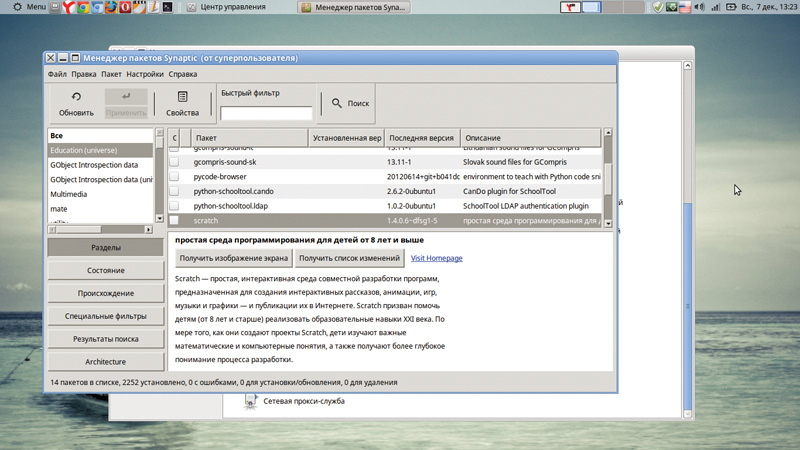Screen dimensions: 800x450
Task: Select the Multimedia section in the list
Action: (x=69, y=194)
